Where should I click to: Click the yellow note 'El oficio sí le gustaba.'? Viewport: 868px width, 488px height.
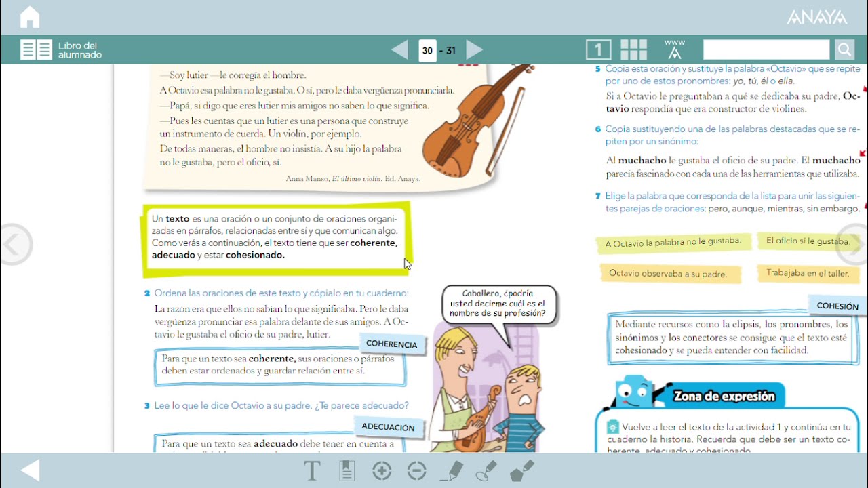click(x=808, y=241)
